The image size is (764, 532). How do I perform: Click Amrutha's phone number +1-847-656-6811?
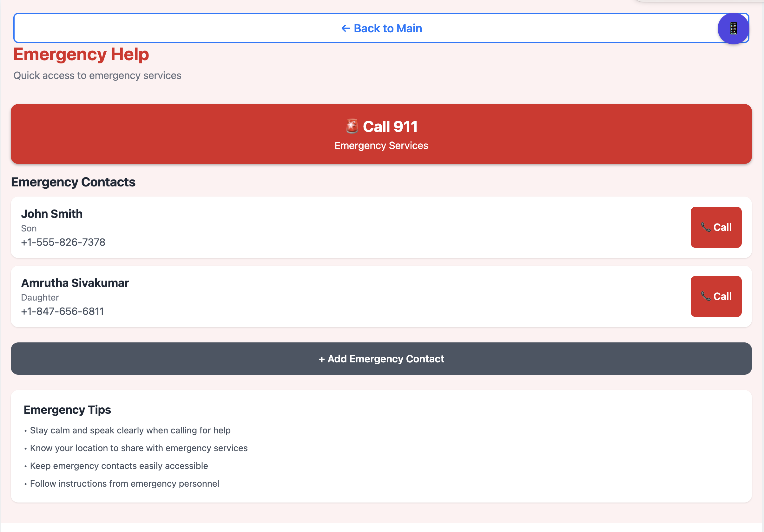63,311
